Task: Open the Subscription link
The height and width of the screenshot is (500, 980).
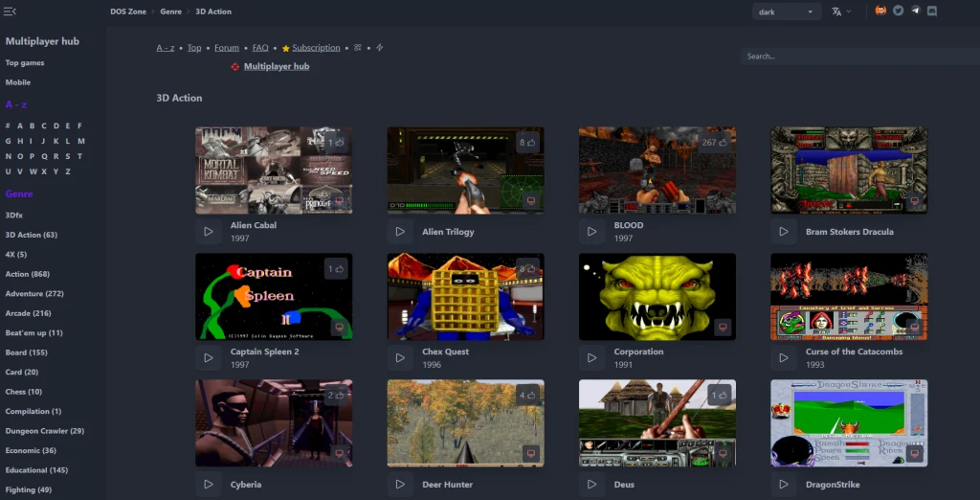Action: coord(316,48)
